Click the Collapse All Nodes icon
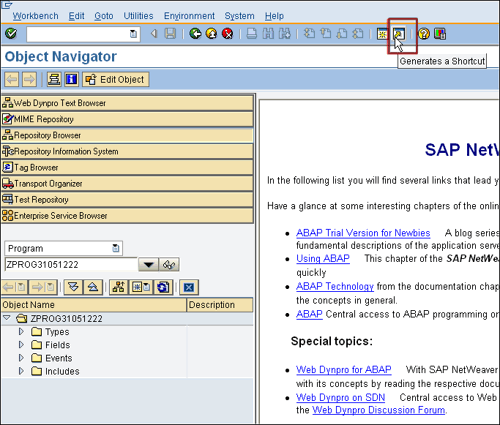This screenshot has width=500, height=425. (93, 287)
